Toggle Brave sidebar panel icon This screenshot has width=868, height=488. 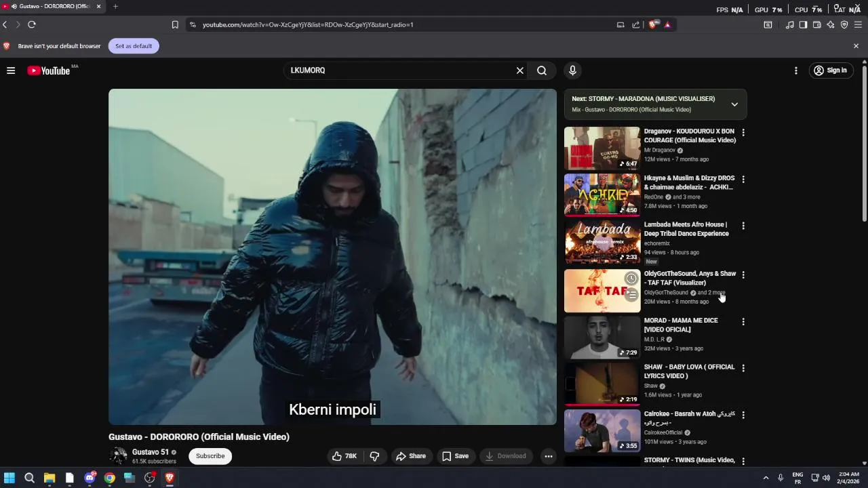pos(803,24)
